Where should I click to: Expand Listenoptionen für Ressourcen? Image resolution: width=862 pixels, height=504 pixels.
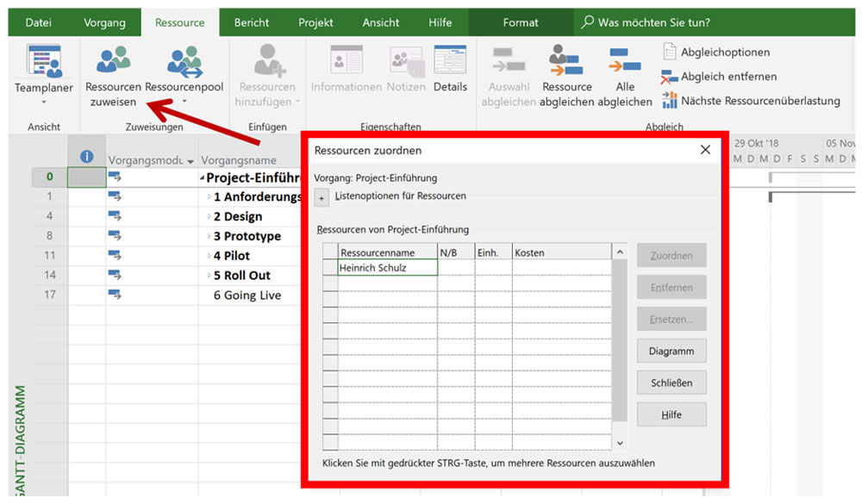[x=322, y=198]
